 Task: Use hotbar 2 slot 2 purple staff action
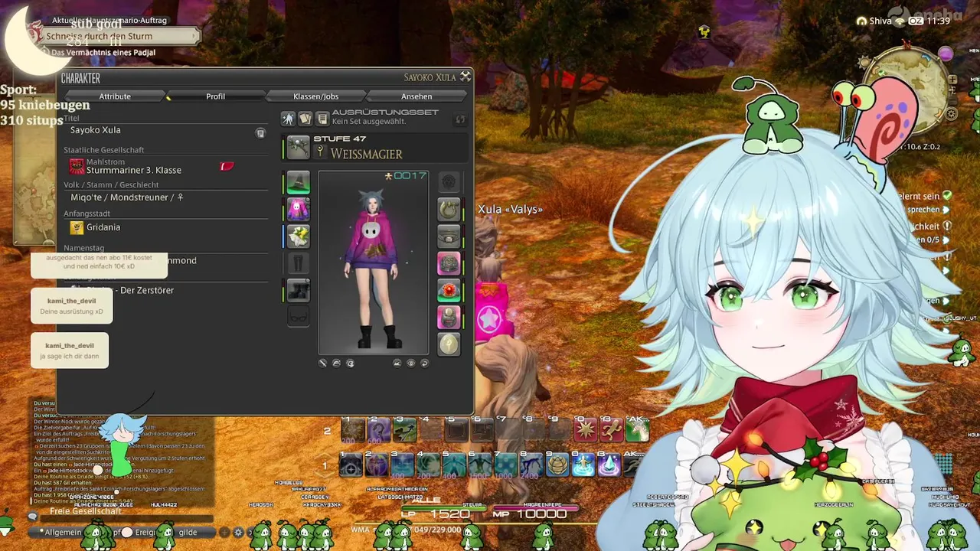tap(378, 430)
